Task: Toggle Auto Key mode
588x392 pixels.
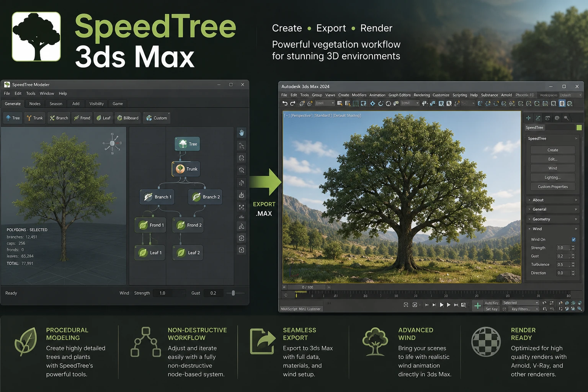Action: [492, 303]
